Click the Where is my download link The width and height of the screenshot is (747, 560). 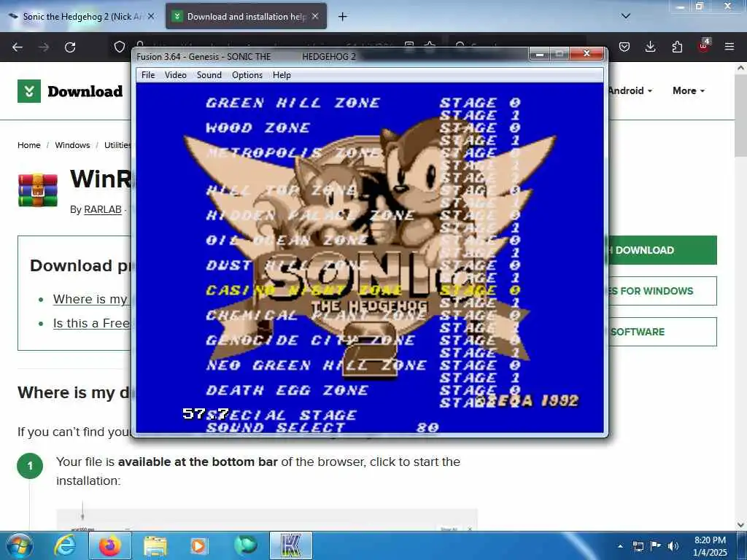[x=90, y=299]
